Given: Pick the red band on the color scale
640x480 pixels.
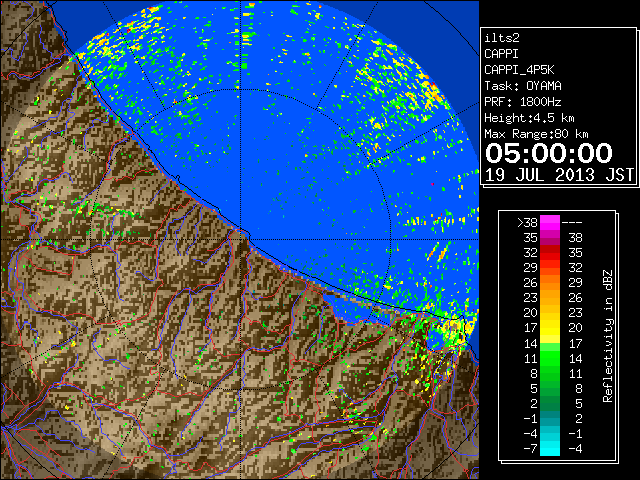Looking at the screenshot, I should 550,253.
